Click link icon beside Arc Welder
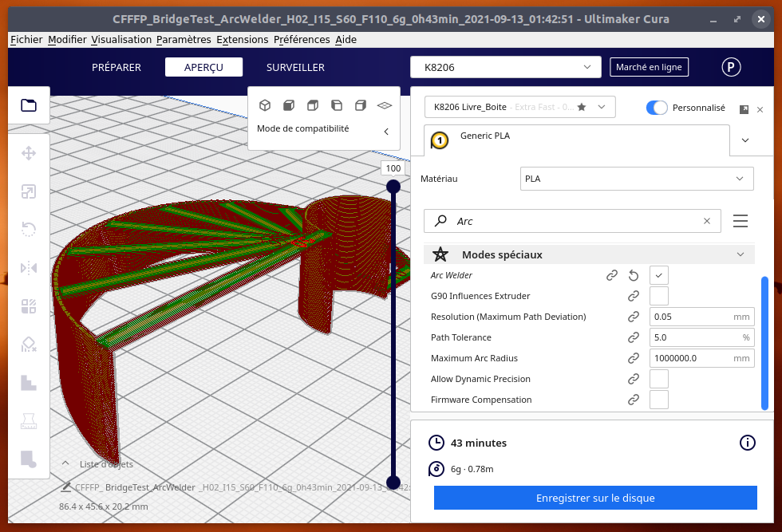This screenshot has height=532, width=782. pos(612,275)
